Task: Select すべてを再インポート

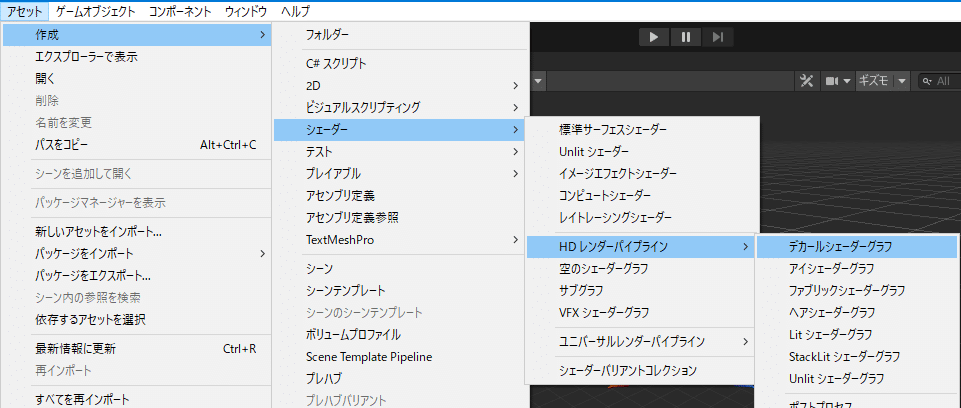Action: coord(137,399)
